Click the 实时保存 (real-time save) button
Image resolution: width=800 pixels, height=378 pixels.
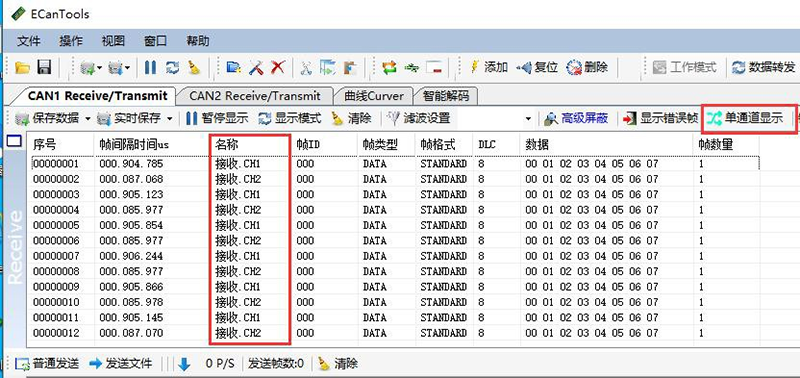point(129,118)
